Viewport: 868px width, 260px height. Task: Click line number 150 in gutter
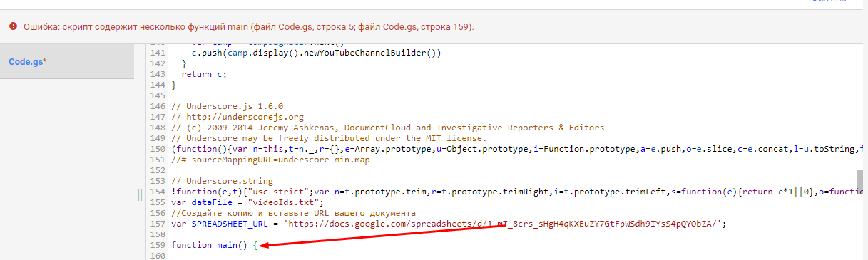[158, 149]
